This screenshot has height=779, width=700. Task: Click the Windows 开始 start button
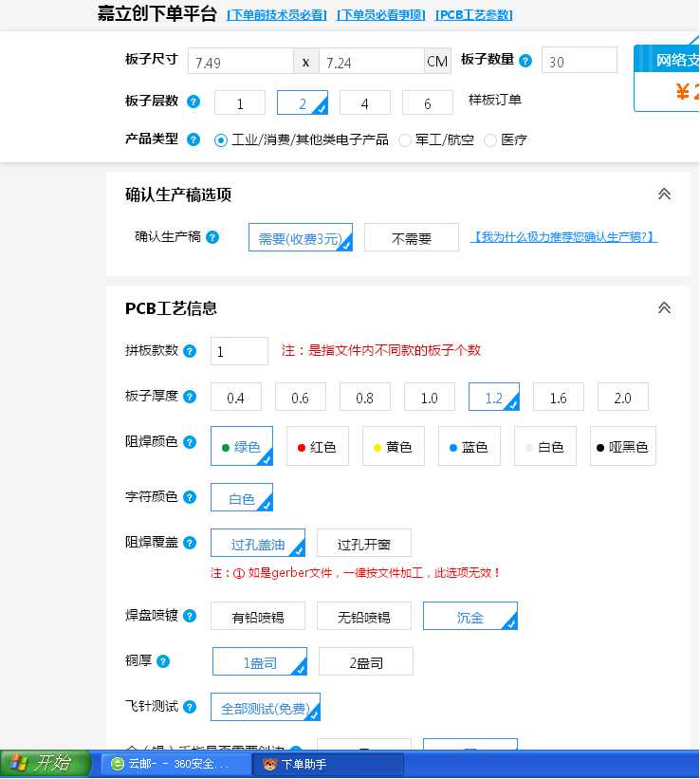46,764
